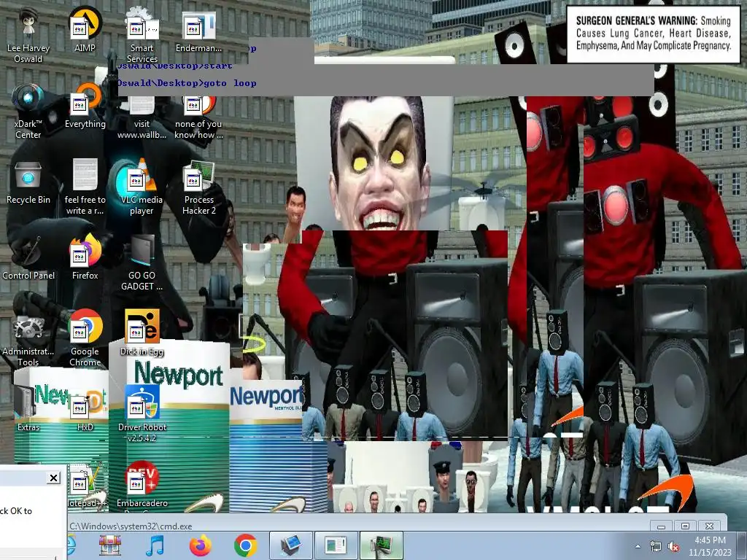Viewport: 747px width, 560px height.
Task: Select the GO GO GADGET ... icon
Action: tap(142, 262)
